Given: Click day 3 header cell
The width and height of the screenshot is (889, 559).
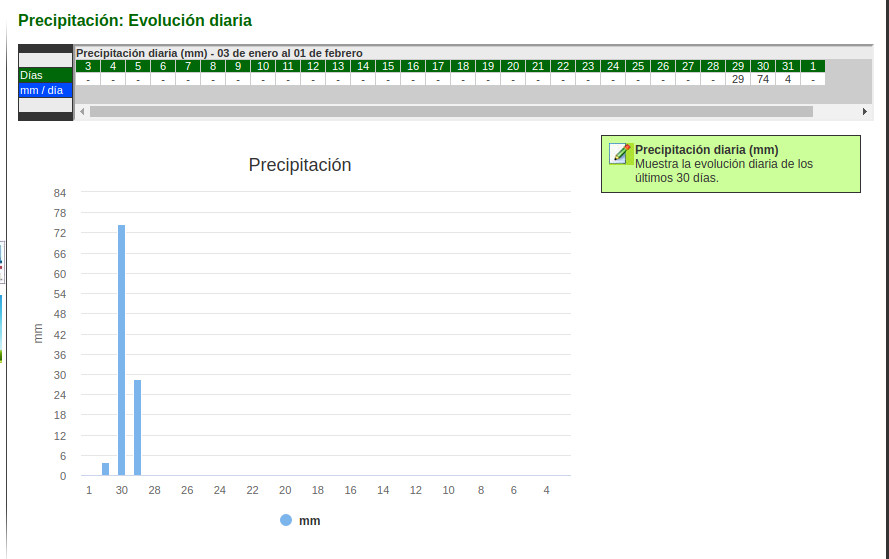Looking at the screenshot, I should (88, 66).
